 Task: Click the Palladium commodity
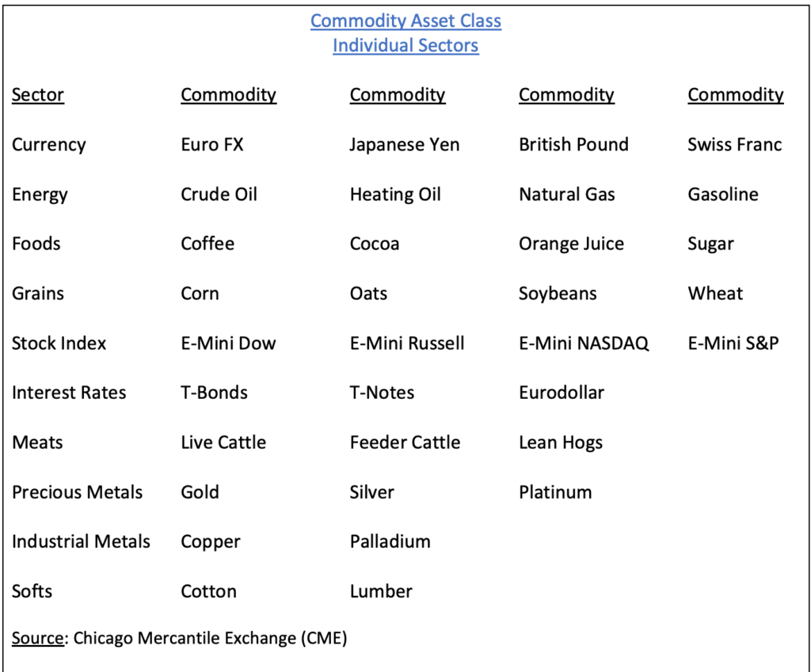click(390, 541)
